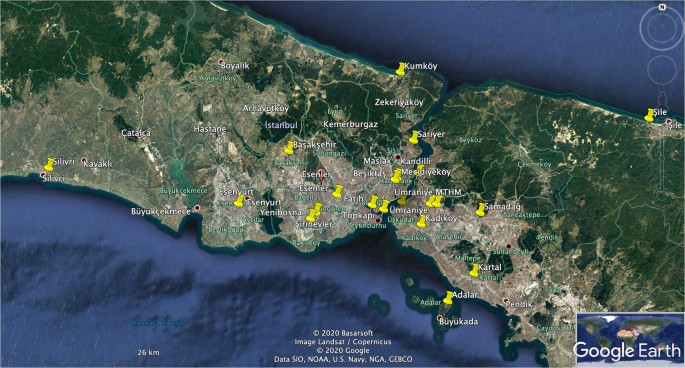Viewport: 685px width, 368px height.
Task: Click the Büyükçekmece red place dot
Action: pyautogui.click(x=197, y=208)
